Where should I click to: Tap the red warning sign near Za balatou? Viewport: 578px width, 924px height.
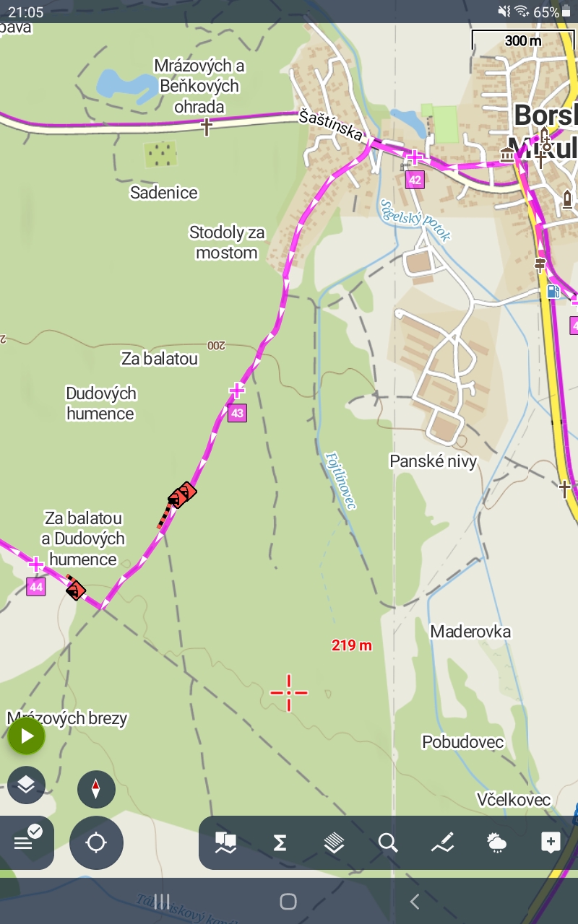[182, 495]
